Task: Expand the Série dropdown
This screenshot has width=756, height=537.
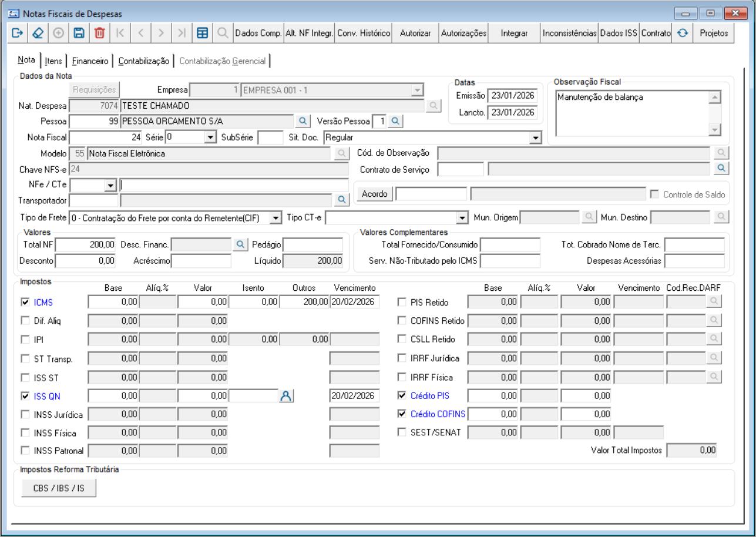Action: 211,137
